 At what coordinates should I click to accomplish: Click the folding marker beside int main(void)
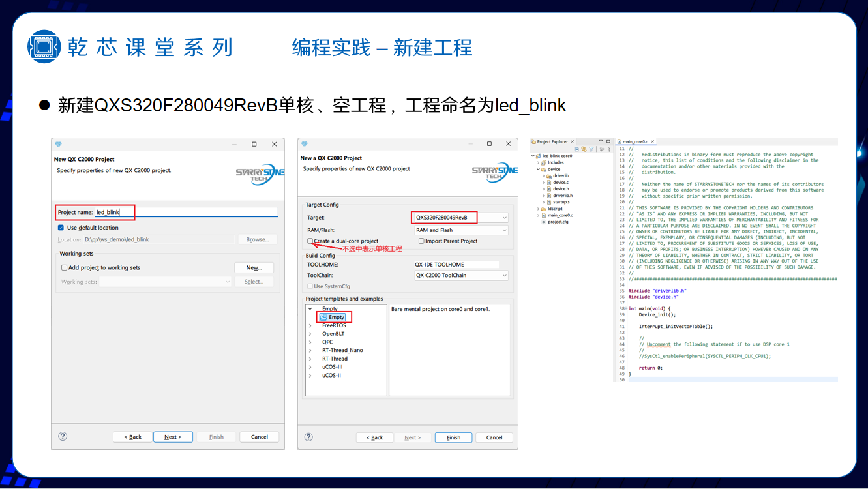click(x=626, y=308)
